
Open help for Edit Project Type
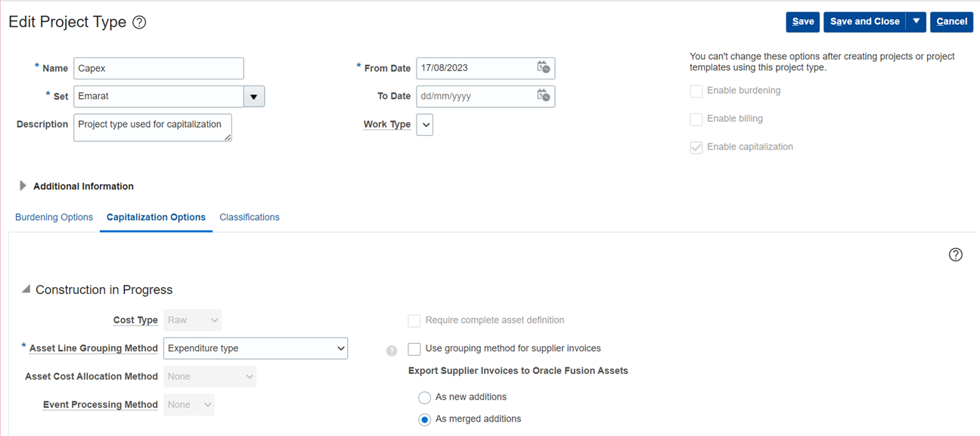[x=139, y=22]
